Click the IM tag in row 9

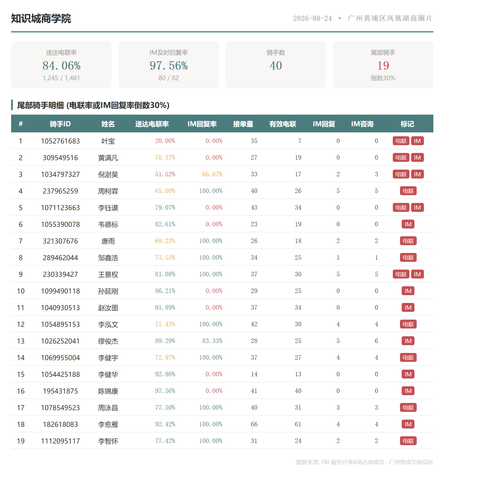[x=417, y=274]
